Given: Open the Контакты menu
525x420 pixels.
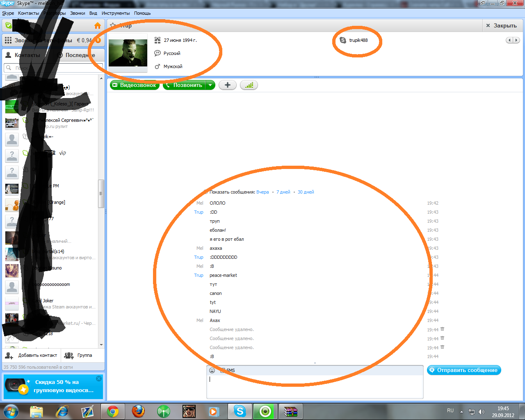Looking at the screenshot, I should 29,13.
